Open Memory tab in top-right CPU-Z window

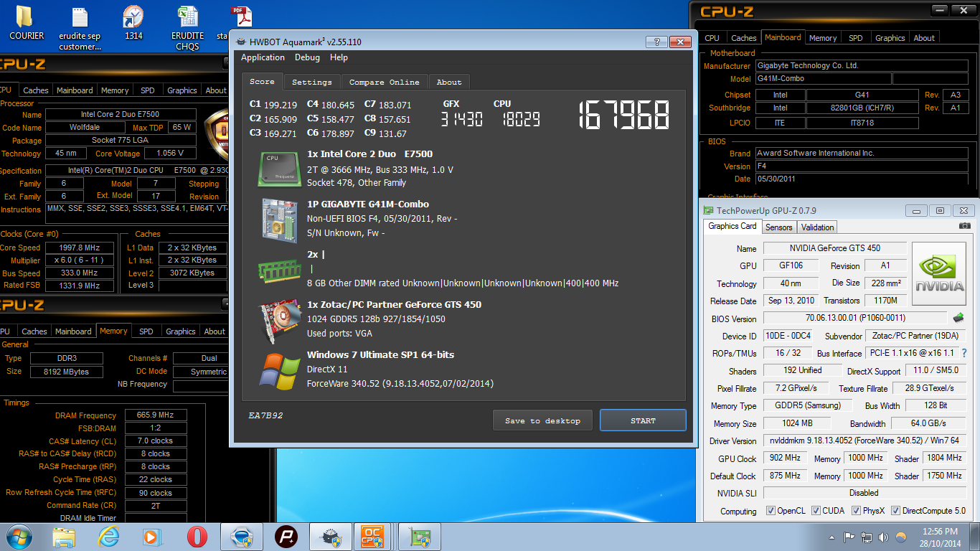pos(823,38)
